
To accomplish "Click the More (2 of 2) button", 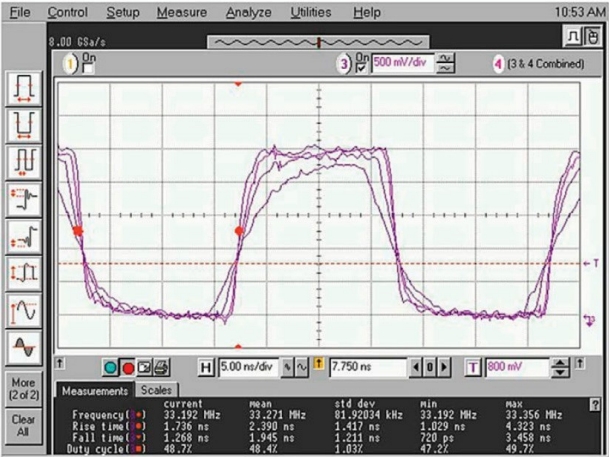I will tap(23, 388).
